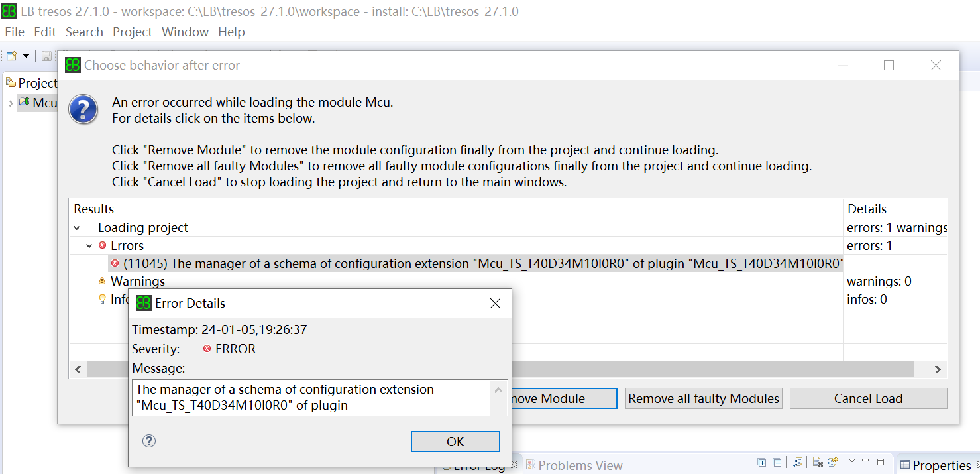Viewport: 980px width, 474px height.
Task: Close the Error Details dialog with X
Action: coord(494,304)
